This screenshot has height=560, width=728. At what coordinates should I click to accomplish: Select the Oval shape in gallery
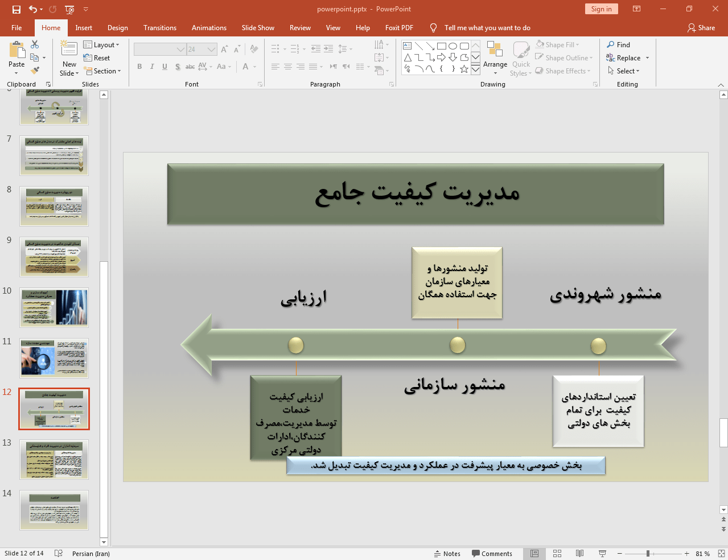pyautogui.click(x=453, y=46)
